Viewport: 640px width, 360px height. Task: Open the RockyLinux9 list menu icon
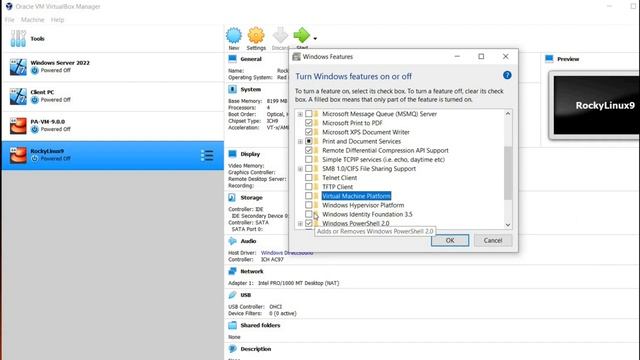pos(207,155)
